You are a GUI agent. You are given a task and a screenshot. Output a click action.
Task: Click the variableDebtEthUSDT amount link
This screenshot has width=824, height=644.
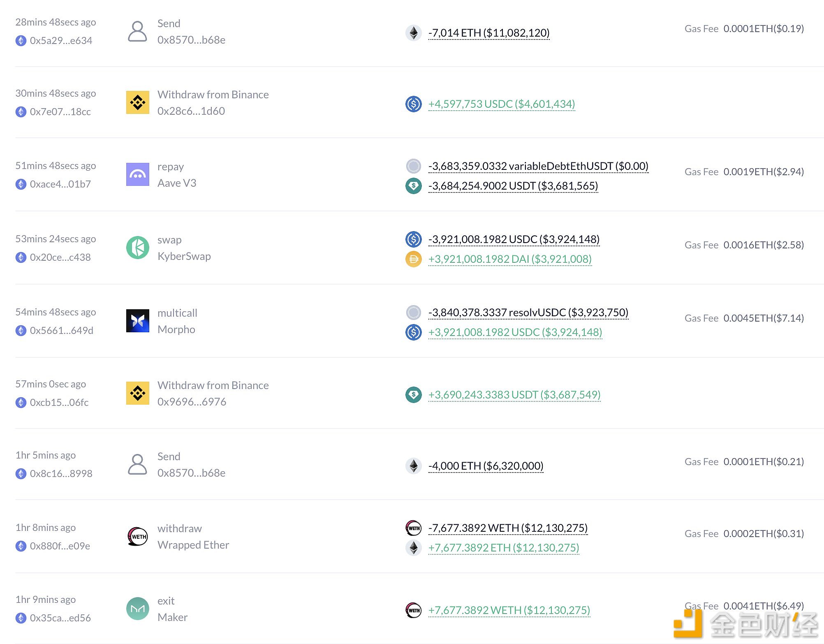click(538, 166)
